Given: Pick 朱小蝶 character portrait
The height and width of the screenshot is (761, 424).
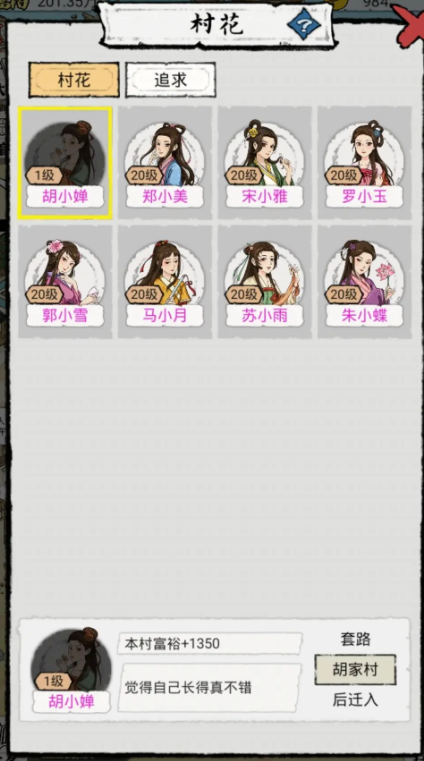Looking at the screenshot, I should (x=365, y=282).
